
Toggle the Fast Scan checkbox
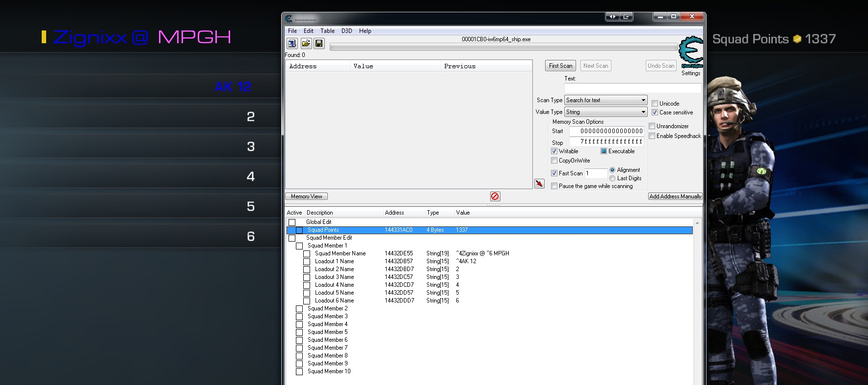click(x=554, y=173)
